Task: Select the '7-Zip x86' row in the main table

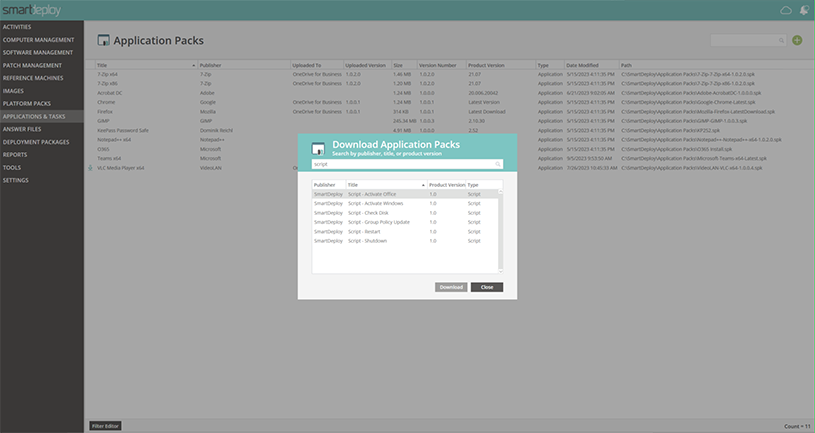Action: point(450,84)
